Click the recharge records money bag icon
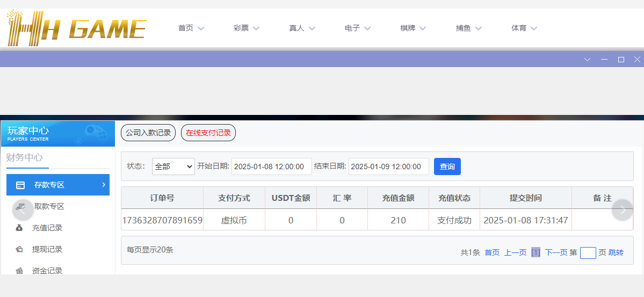This screenshot has height=297, width=644. [x=20, y=228]
